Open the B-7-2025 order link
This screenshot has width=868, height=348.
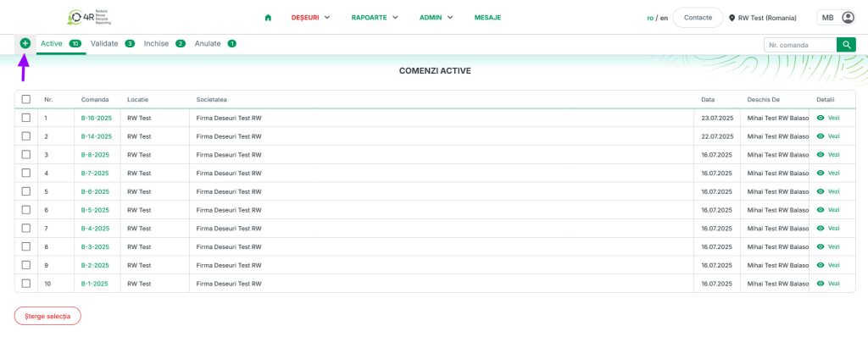pyautogui.click(x=95, y=174)
